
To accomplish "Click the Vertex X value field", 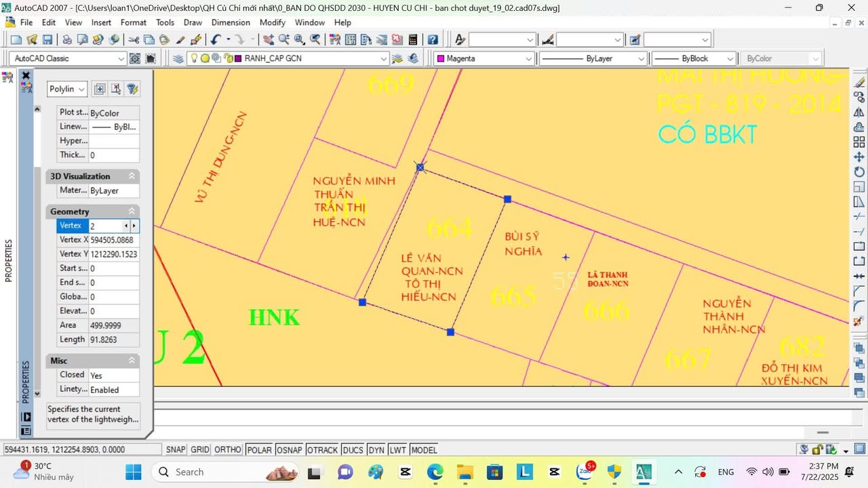I will (x=113, y=240).
